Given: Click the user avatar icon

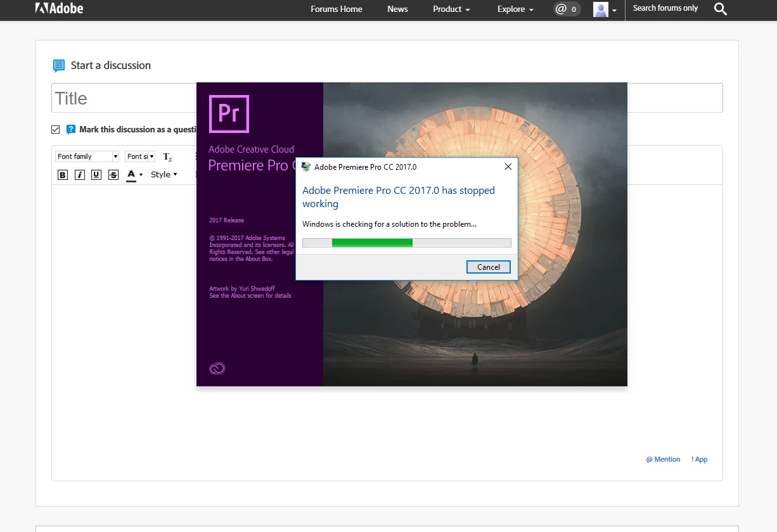Looking at the screenshot, I should (600, 9).
